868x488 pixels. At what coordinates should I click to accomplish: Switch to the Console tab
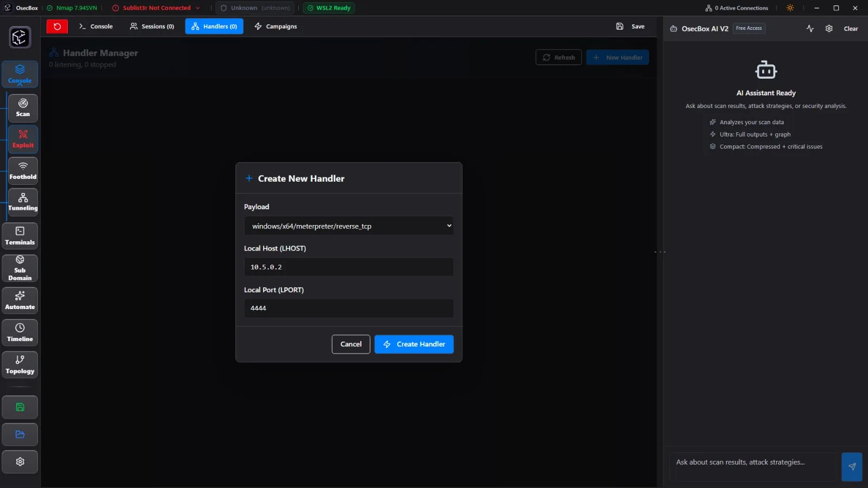(96, 26)
